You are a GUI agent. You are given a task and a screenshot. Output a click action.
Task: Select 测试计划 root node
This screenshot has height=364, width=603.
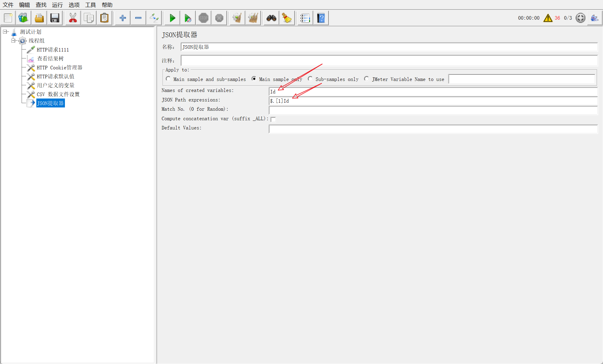[x=31, y=32]
